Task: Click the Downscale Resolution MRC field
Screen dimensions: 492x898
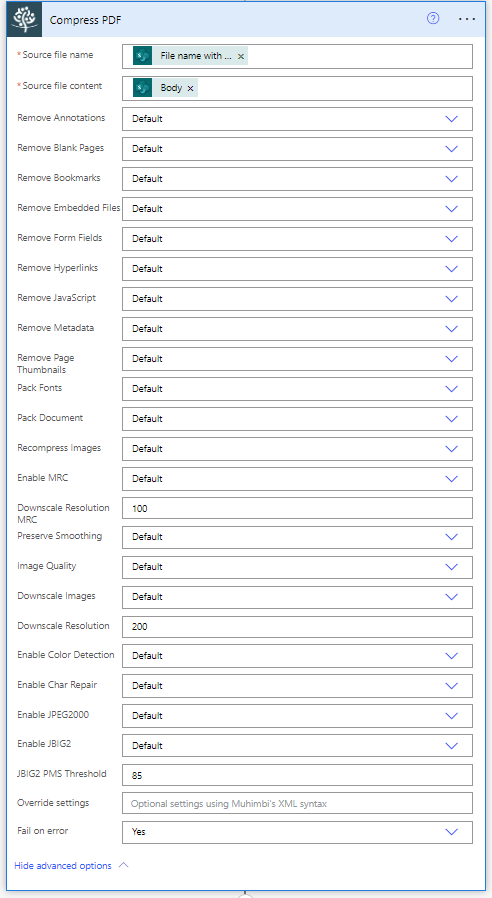Action: point(297,508)
